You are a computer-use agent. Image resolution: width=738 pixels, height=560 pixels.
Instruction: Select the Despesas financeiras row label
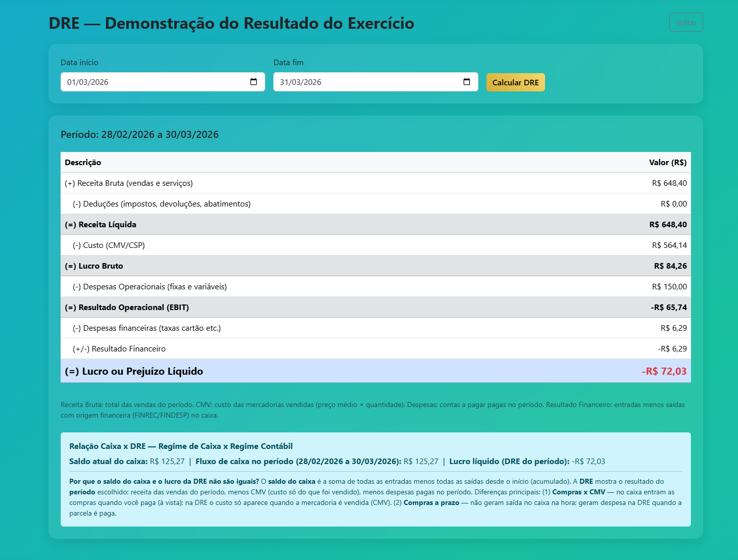click(146, 328)
